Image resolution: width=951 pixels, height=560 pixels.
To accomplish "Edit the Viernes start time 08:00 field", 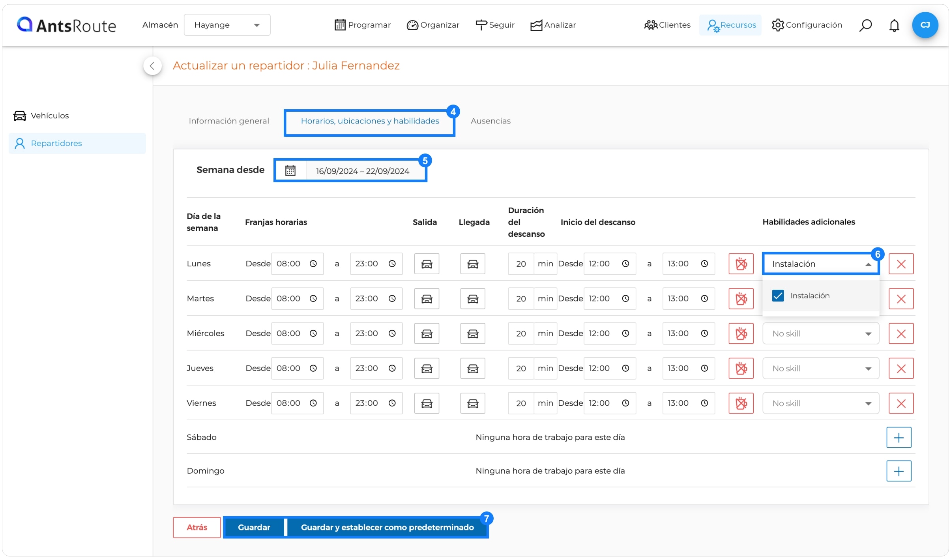I will tap(297, 403).
